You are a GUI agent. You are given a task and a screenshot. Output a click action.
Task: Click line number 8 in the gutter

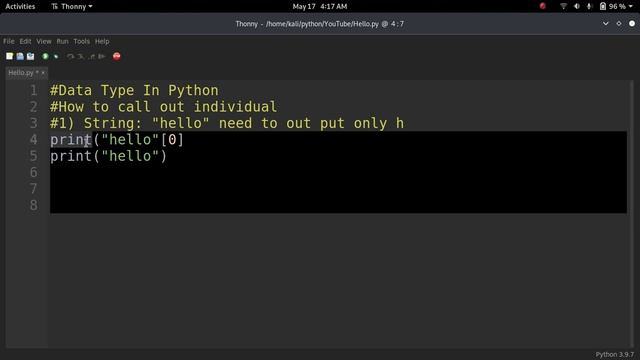[x=33, y=205]
